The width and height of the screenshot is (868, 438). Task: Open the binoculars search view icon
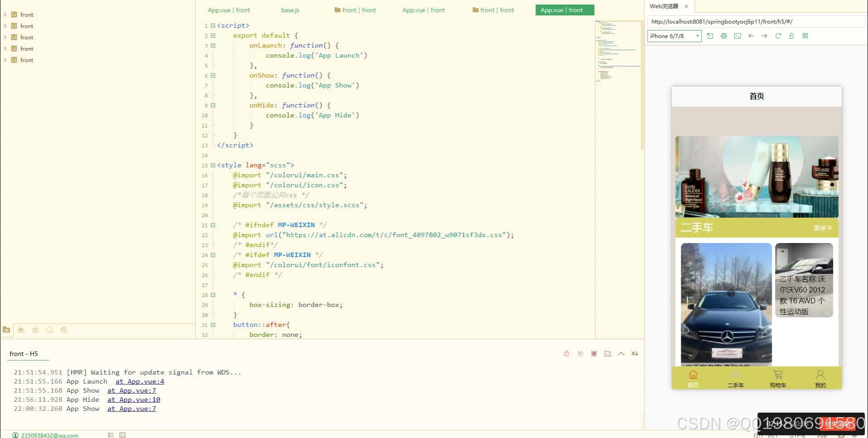pyautogui.click(x=21, y=330)
